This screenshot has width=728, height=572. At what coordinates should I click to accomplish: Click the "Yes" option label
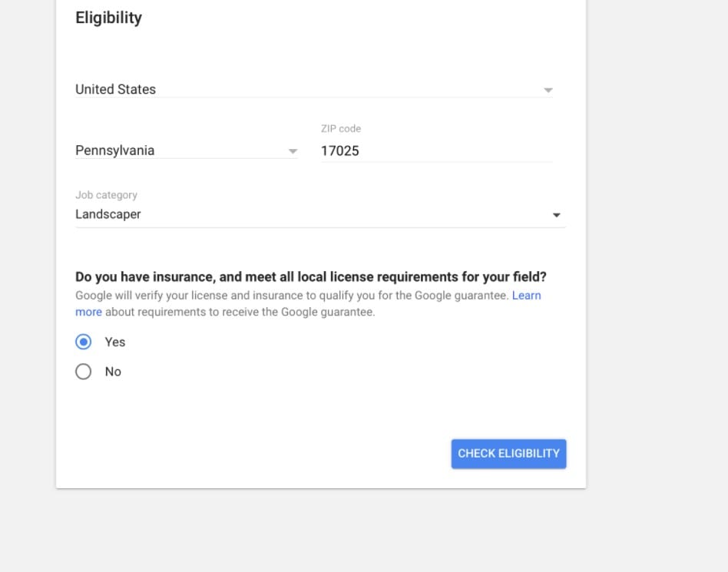(x=114, y=342)
